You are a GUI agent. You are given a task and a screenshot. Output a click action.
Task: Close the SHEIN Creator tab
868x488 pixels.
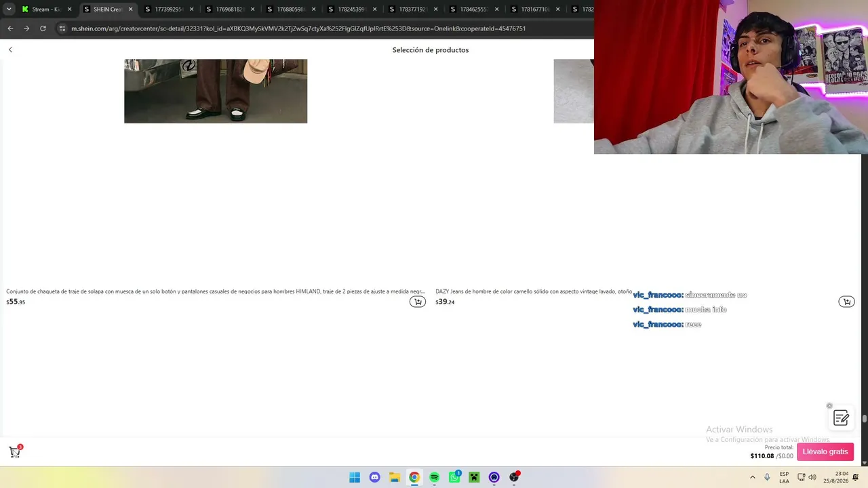click(130, 9)
